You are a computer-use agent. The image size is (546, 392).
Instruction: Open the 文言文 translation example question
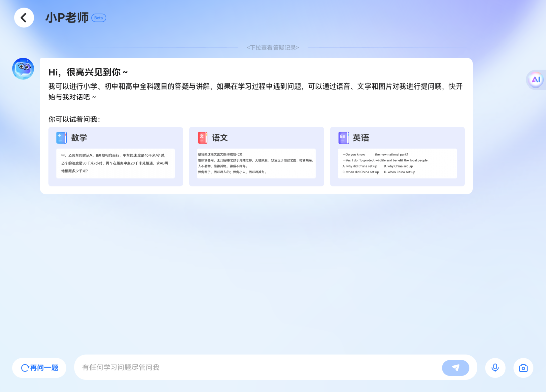(x=256, y=163)
